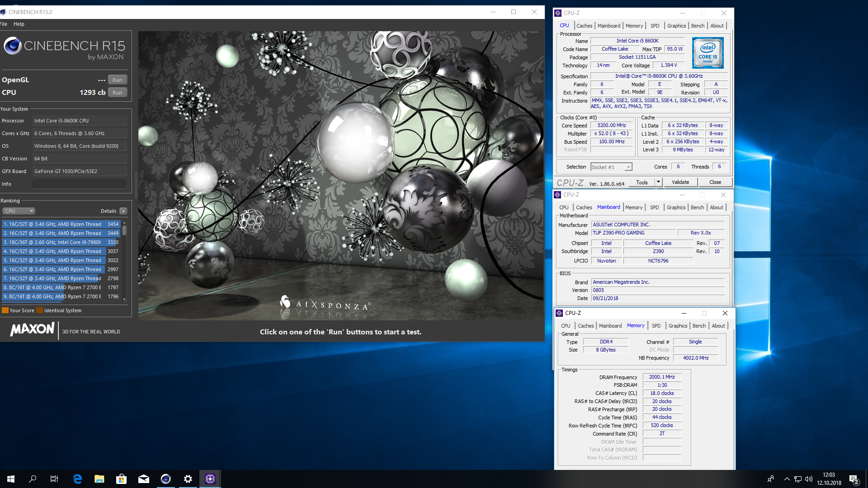The image size is (868, 488).
Task: Open SPD tab in top CPU-Z window
Action: tap(655, 26)
